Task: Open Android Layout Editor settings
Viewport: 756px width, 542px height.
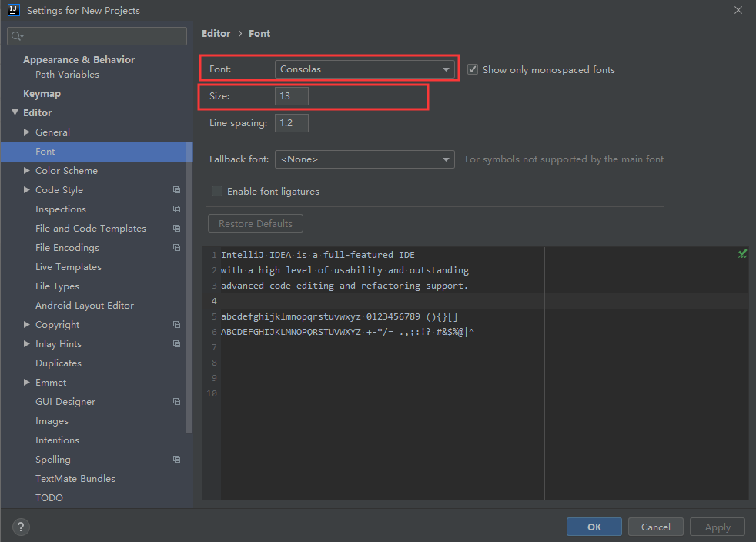Action: 85,306
